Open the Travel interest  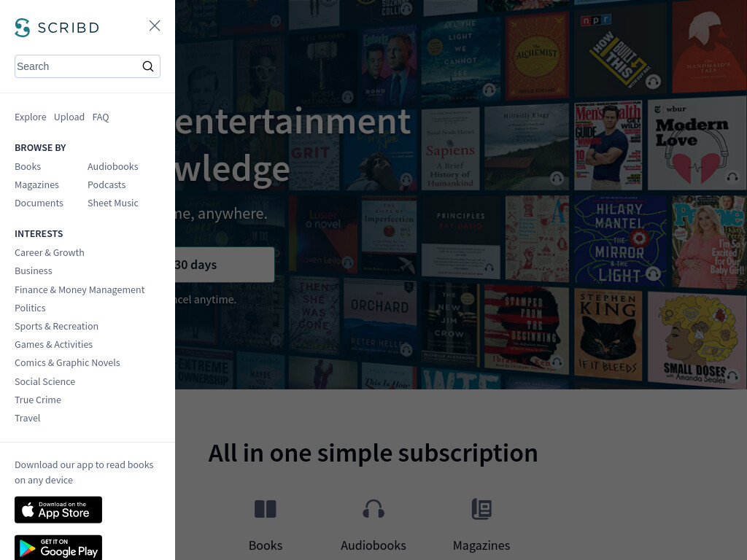point(28,418)
